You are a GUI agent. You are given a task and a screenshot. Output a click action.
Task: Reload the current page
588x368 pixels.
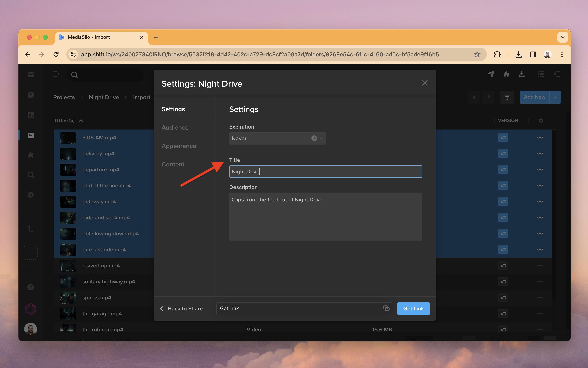pyautogui.click(x=56, y=54)
